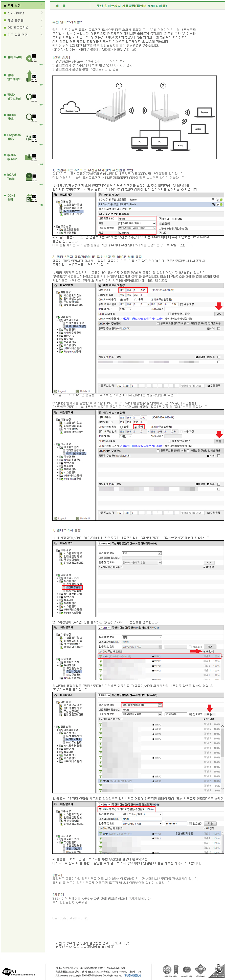Open the DDNS 관리 icon

[x=31, y=198]
